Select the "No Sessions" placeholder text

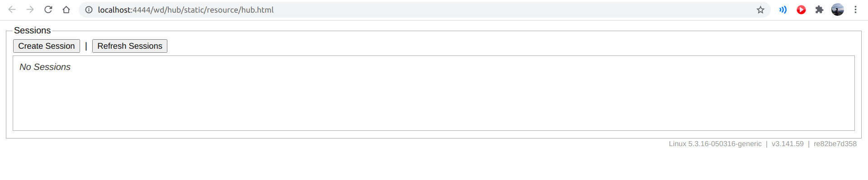click(x=45, y=67)
